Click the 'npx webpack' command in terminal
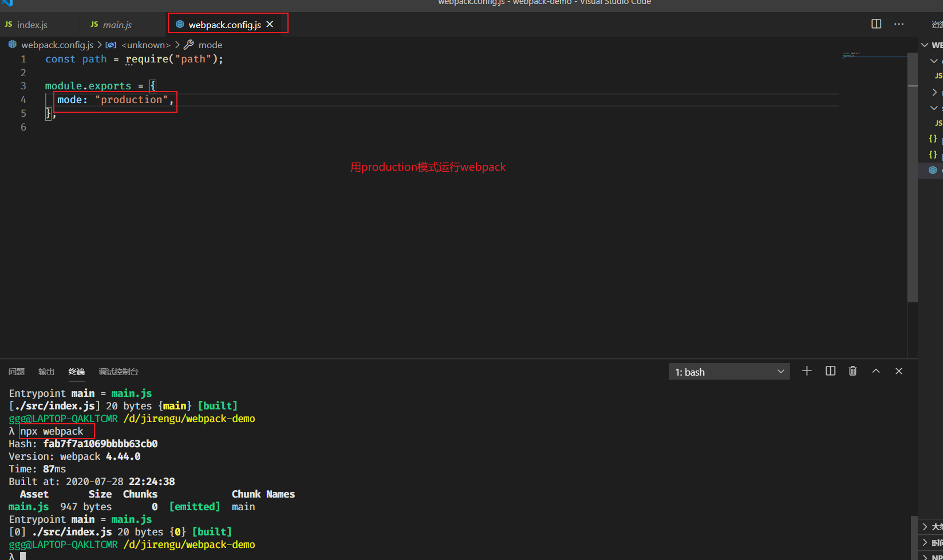This screenshot has width=943, height=560. (52, 431)
